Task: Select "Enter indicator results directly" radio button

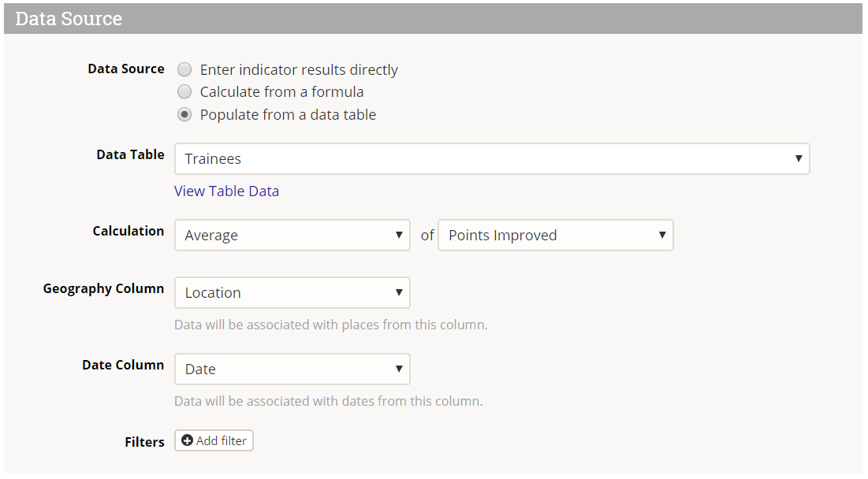Action: pos(184,69)
